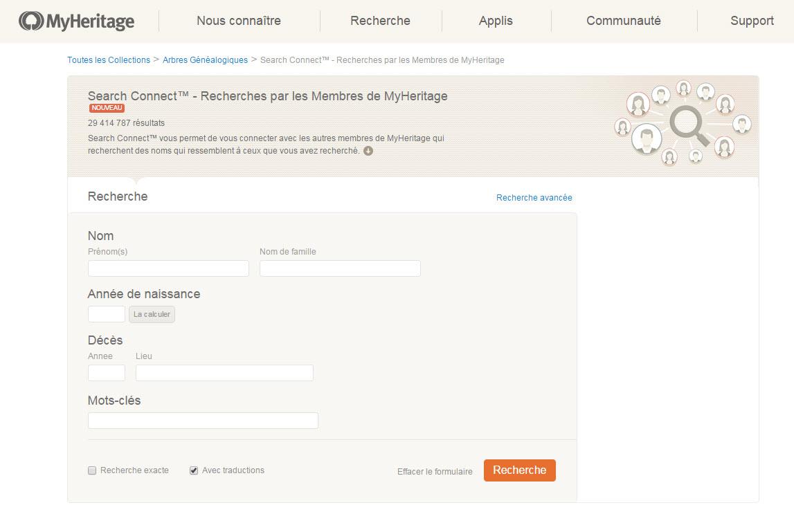Image resolution: width=794 pixels, height=532 pixels.
Task: Click the Mots-clés input field
Action: pos(203,421)
